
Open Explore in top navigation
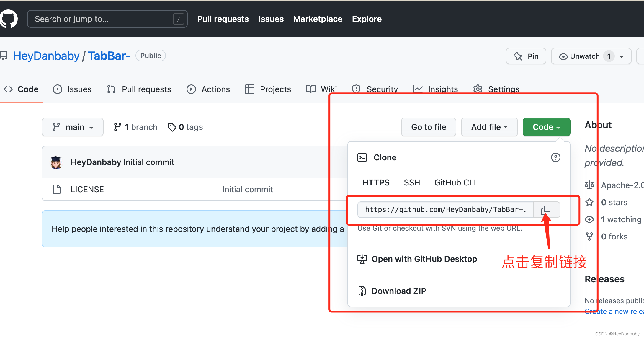[x=367, y=19]
